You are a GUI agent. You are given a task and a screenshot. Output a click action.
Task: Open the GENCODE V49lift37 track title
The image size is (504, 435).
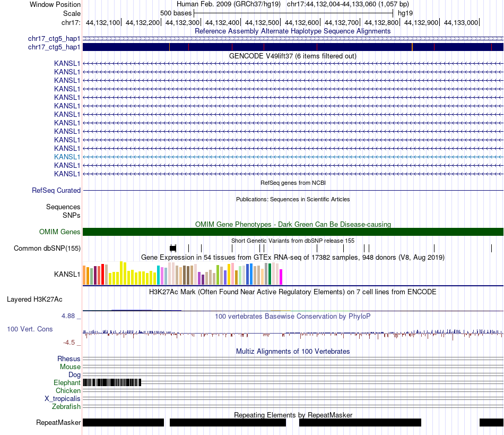pyautogui.click(x=292, y=56)
